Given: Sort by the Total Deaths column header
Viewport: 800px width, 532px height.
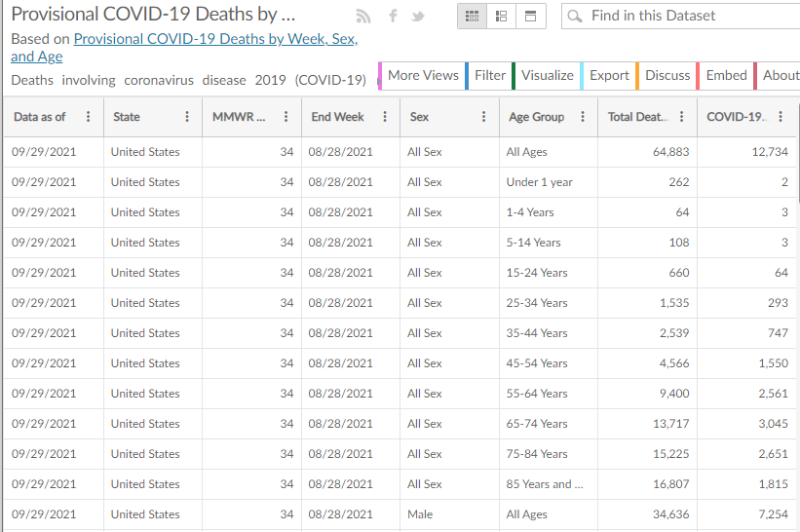Looking at the screenshot, I should [634, 117].
